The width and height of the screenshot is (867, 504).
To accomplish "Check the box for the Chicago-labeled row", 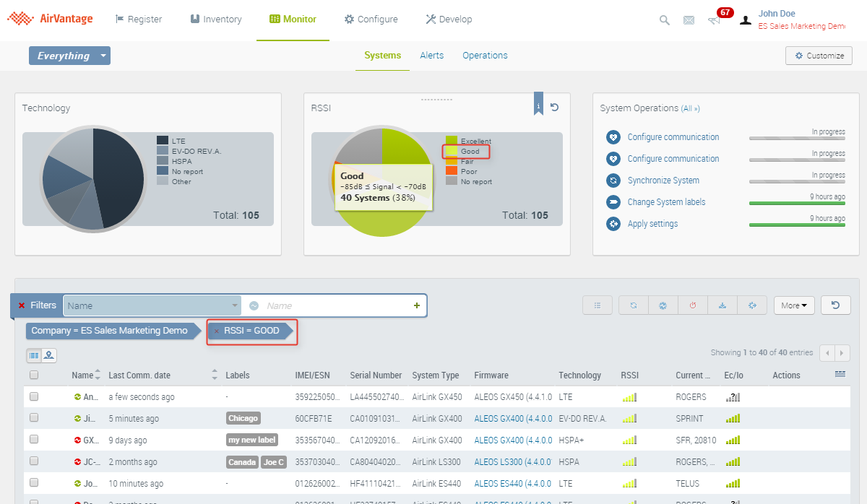I will tap(34, 418).
